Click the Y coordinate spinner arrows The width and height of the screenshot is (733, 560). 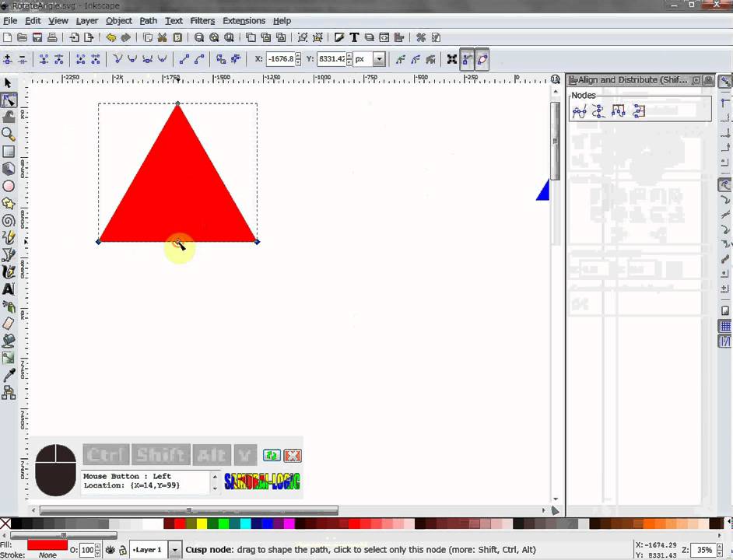pyautogui.click(x=349, y=59)
